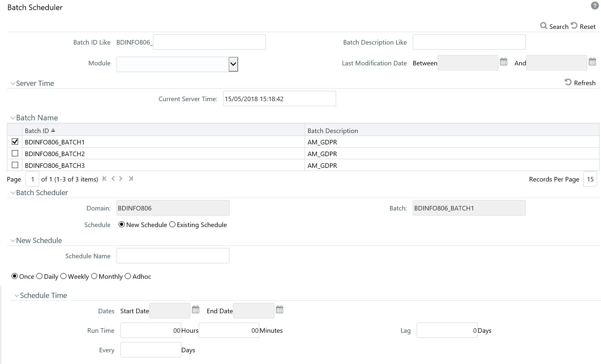Focus the Run Time Minutes field

229,330
